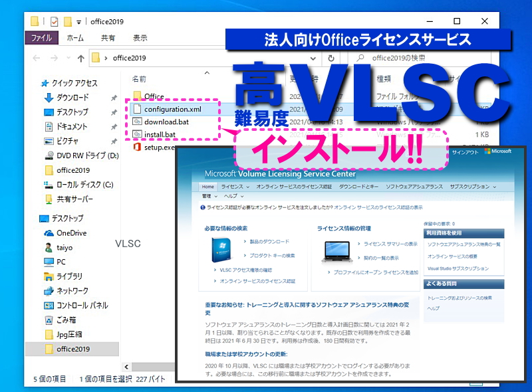Viewport: 532px width, 392px height.
Task: Open office2019 folder under quick access
Action: point(67,170)
